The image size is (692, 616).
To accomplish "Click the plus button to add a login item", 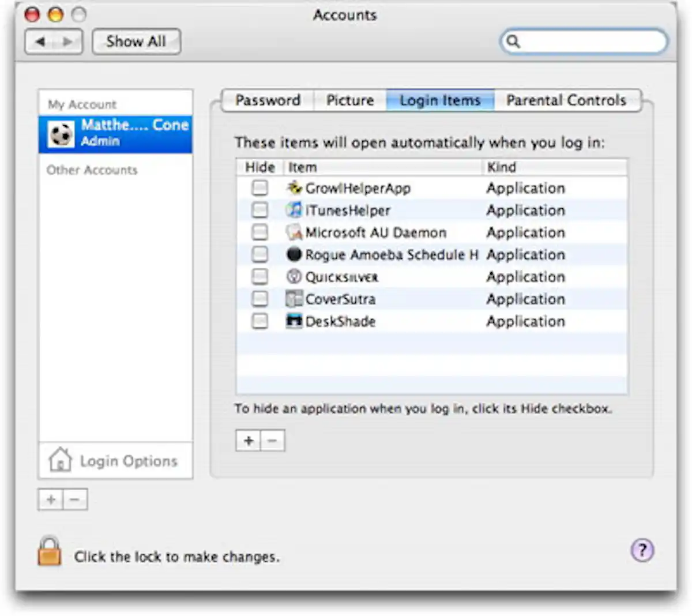I will click(x=248, y=440).
